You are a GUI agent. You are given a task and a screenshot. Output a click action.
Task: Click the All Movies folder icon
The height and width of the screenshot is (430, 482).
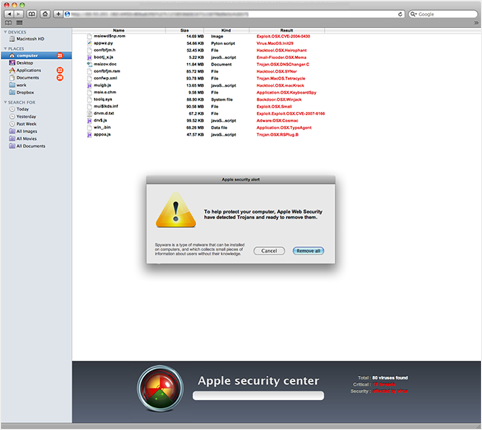12,138
